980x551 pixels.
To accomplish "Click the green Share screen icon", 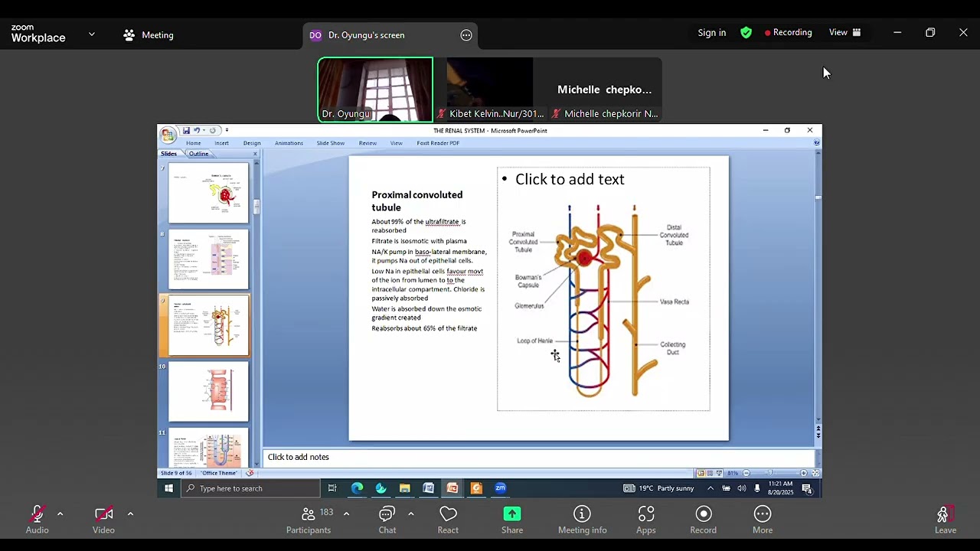I will (512, 514).
